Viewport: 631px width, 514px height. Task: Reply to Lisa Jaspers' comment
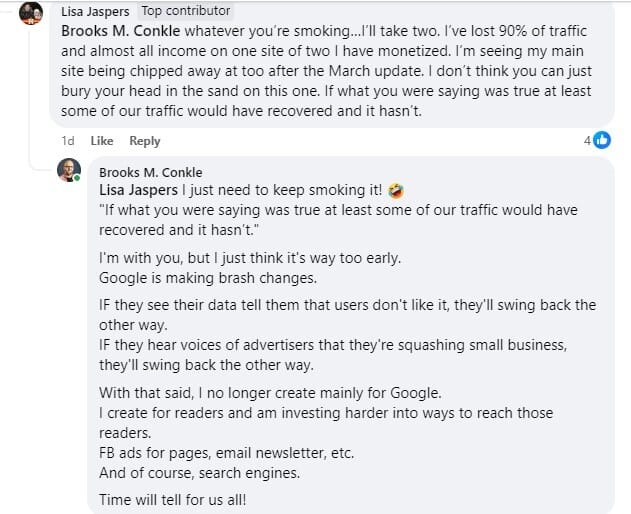pos(145,141)
